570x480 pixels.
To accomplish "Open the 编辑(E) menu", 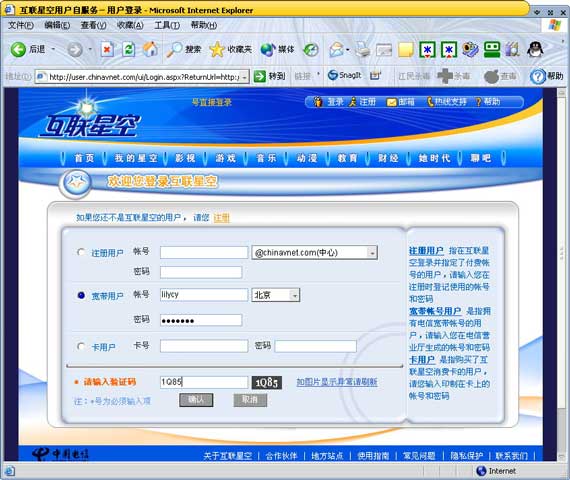I will (x=57, y=25).
